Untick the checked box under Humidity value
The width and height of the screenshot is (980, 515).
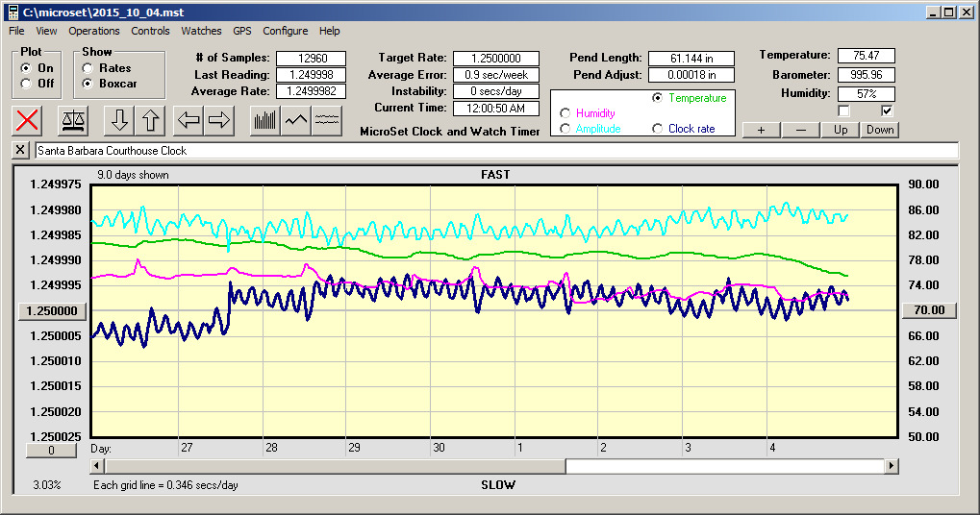point(887,110)
